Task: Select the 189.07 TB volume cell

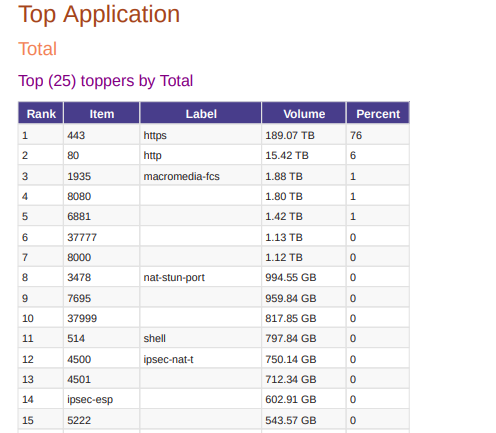Action: (x=304, y=135)
